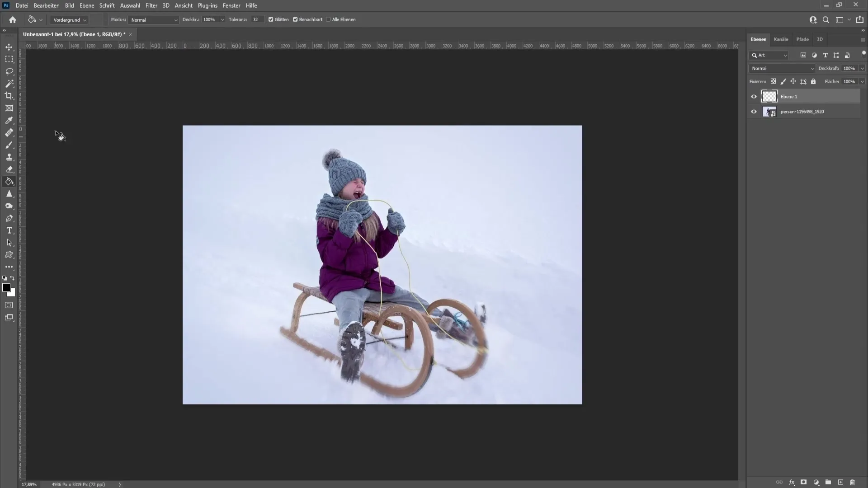Open the Filter menu
This screenshot has height=488, width=868.
point(150,5)
